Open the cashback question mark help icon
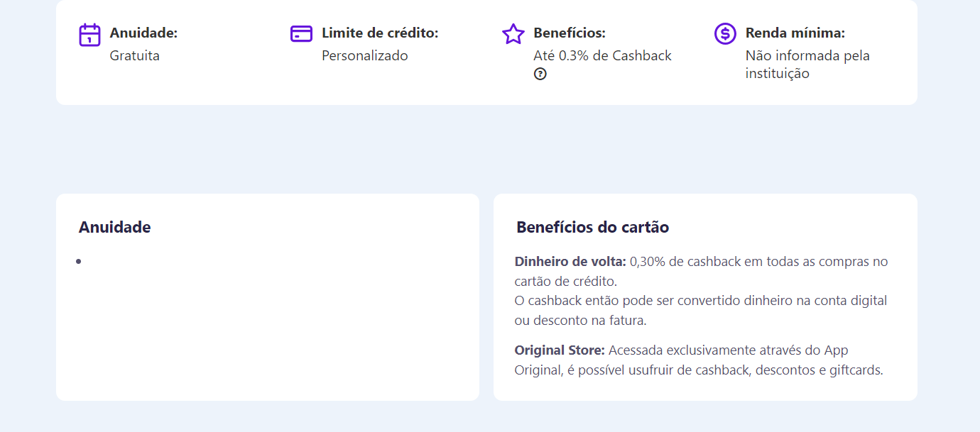Viewport: 980px width, 432px height. pyautogui.click(x=540, y=74)
